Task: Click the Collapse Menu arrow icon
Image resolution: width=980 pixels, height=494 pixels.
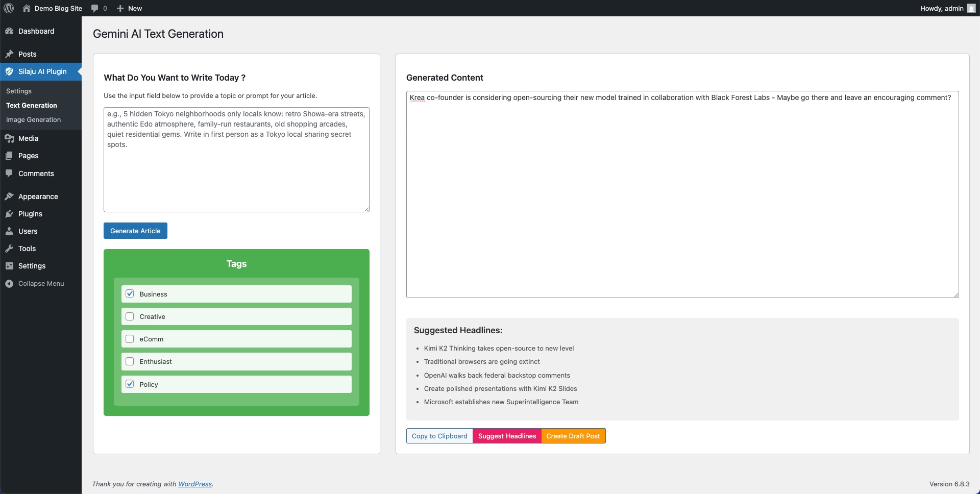Action: click(x=9, y=284)
